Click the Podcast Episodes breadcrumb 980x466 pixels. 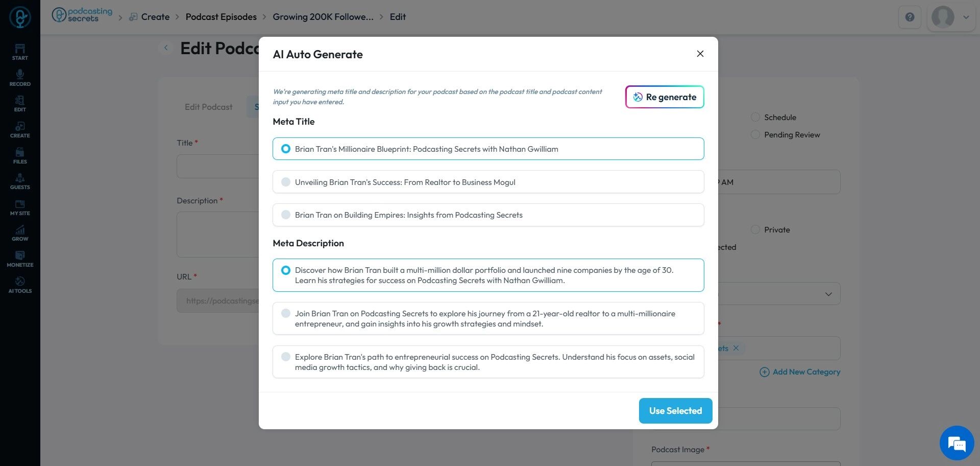(x=221, y=17)
